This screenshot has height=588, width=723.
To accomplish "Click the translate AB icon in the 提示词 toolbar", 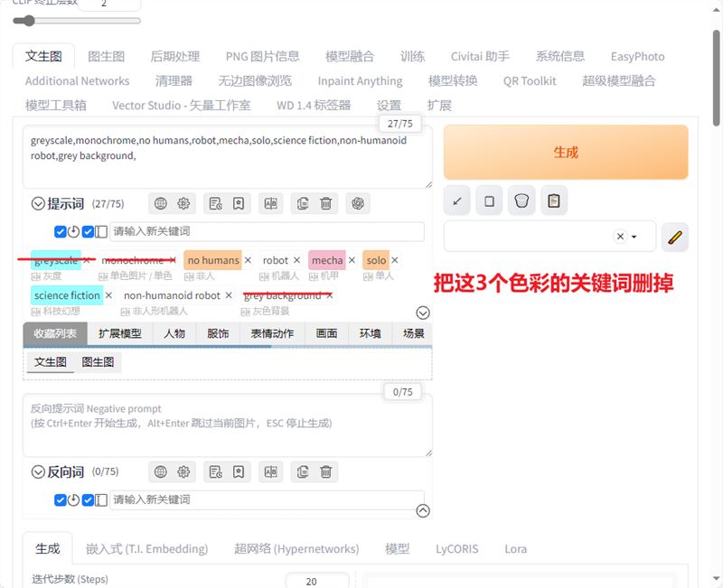I will click(270, 203).
